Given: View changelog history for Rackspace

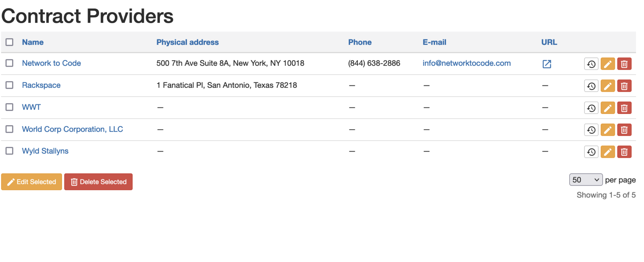Looking at the screenshot, I should (x=591, y=86).
